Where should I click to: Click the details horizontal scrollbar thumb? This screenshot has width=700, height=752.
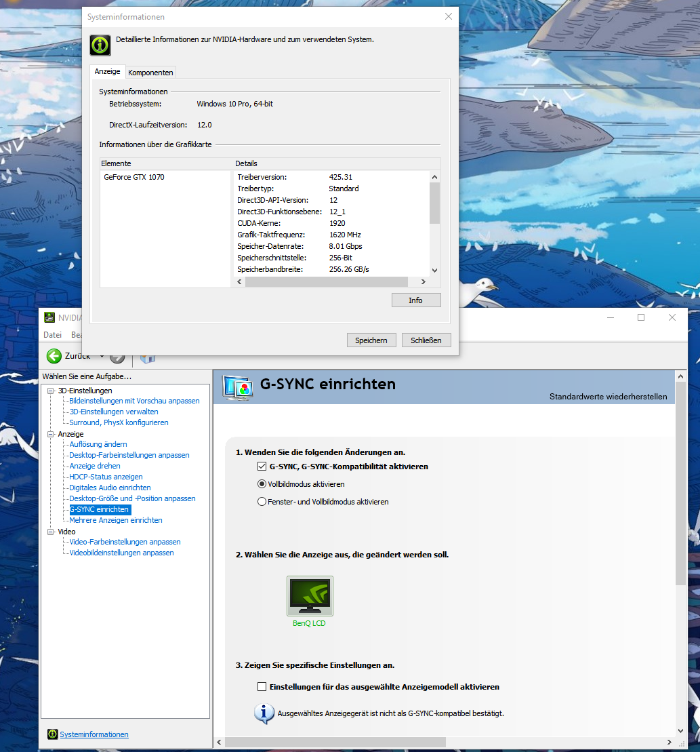click(327, 282)
